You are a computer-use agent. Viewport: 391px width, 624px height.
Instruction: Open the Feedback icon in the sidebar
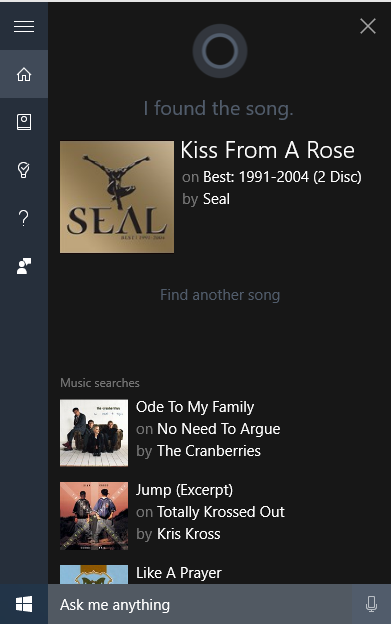24,266
